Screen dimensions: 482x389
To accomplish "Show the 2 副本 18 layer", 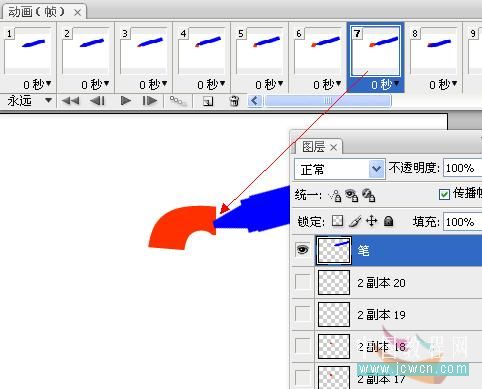I will pyautogui.click(x=303, y=346).
